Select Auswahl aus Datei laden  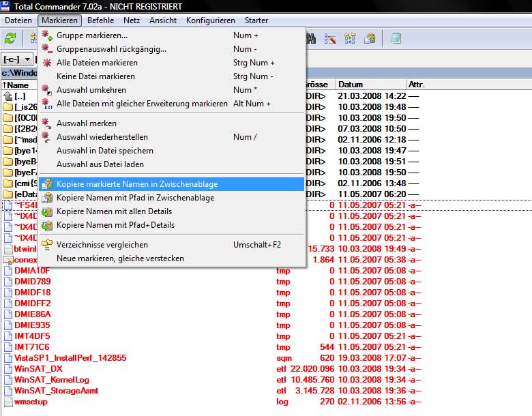171,164
